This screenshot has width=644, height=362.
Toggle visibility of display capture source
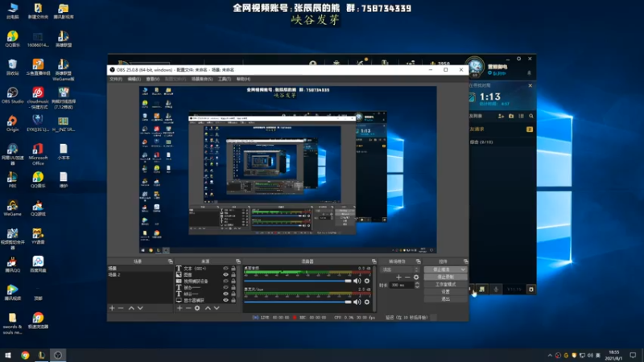(225, 300)
